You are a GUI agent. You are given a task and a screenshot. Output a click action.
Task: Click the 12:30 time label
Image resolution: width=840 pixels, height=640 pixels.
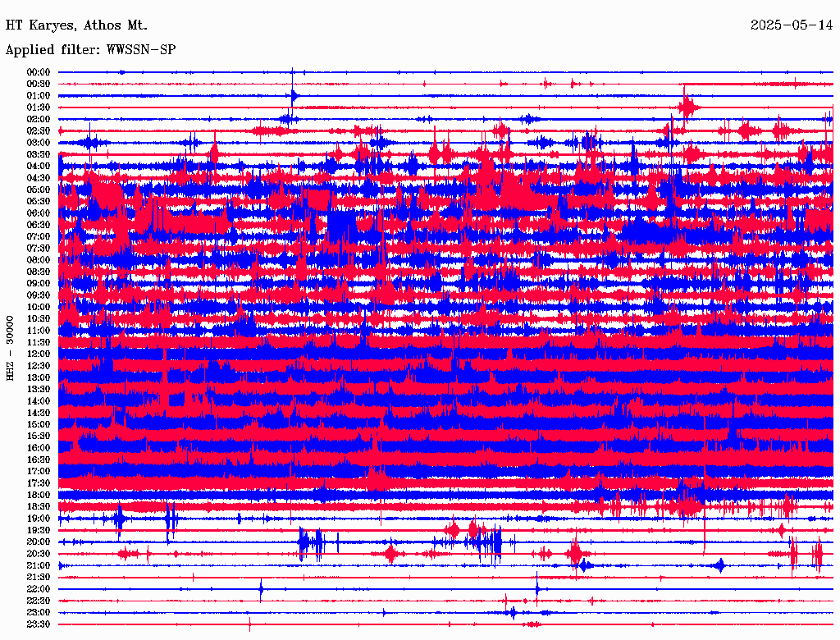(39, 366)
